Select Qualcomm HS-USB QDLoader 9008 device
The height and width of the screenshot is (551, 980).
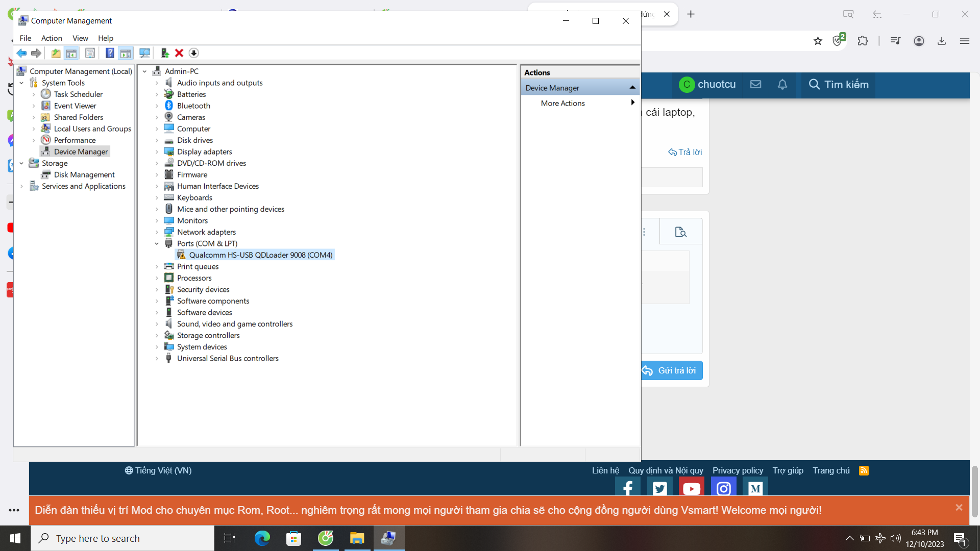[260, 255]
